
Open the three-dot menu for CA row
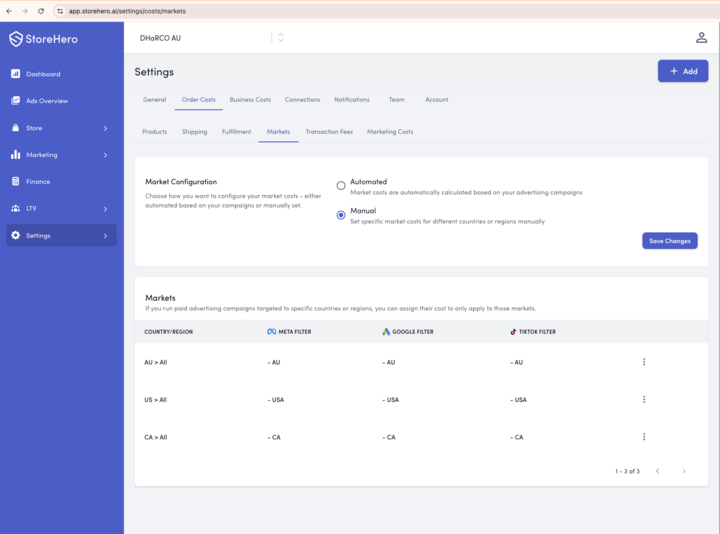644,437
